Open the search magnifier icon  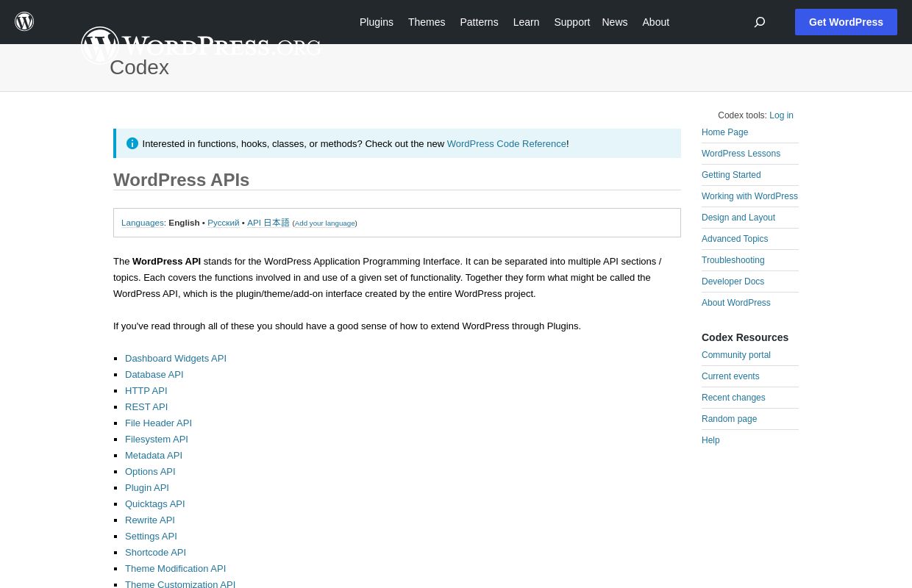click(760, 22)
